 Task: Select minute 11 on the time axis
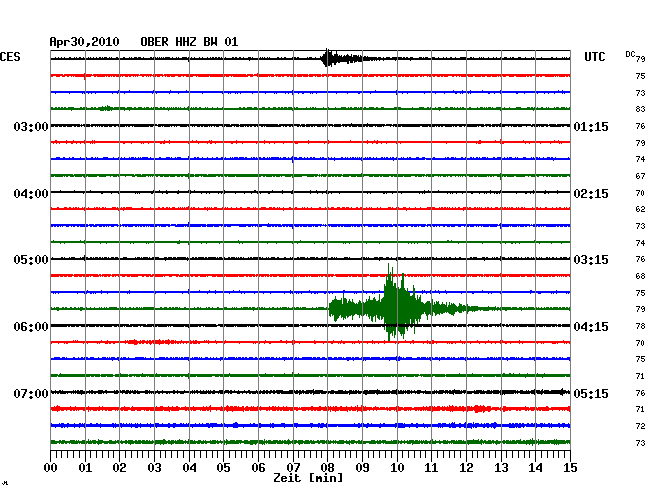pyautogui.click(x=431, y=467)
